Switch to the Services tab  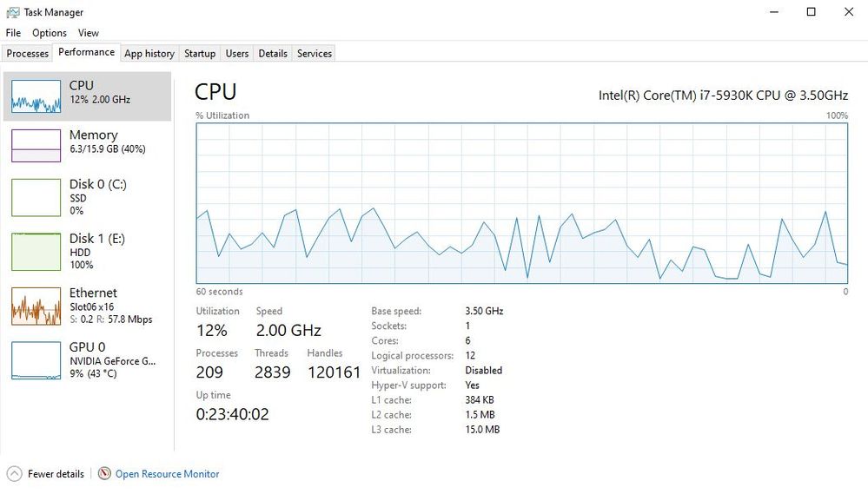(x=315, y=54)
